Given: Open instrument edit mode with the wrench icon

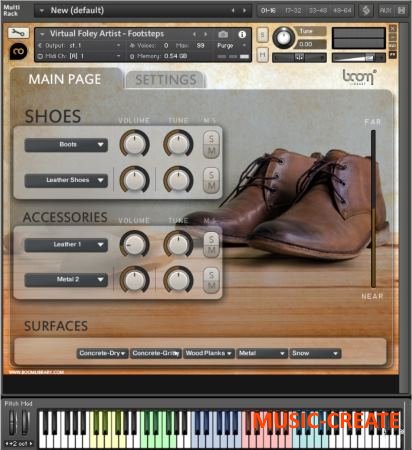Looking at the screenshot, I should [x=18, y=33].
